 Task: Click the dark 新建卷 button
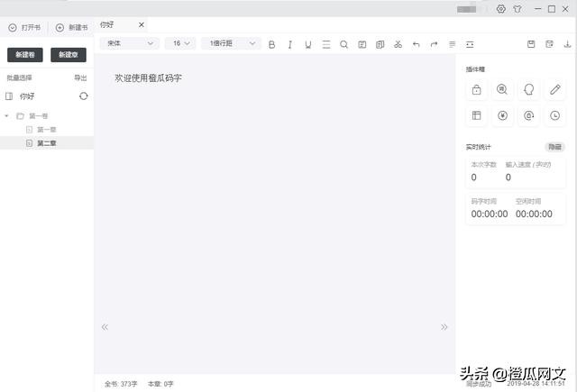coord(25,55)
